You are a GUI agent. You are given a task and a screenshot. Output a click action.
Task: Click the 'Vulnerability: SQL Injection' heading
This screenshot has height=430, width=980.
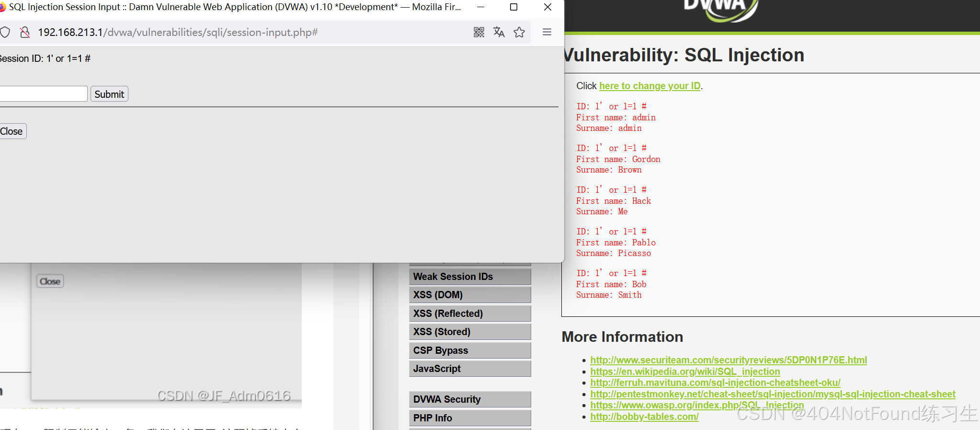tap(684, 55)
